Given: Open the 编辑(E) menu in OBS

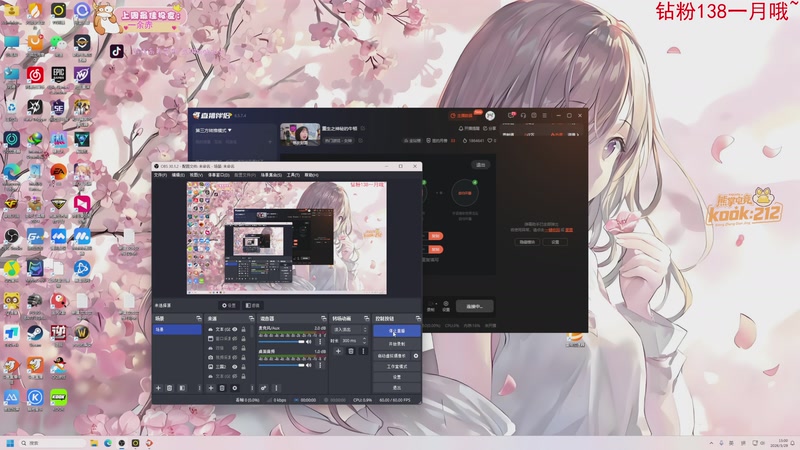Looking at the screenshot, I should coord(178,175).
